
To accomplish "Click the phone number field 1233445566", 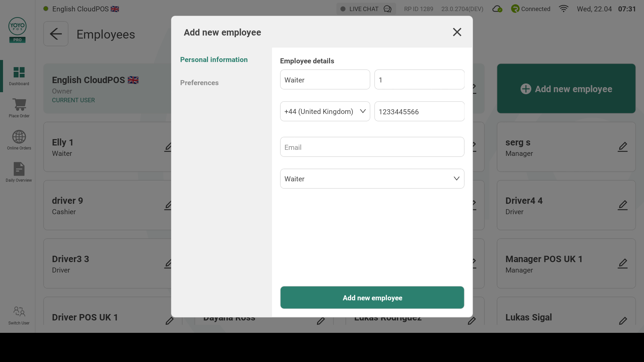I will 419,111.
